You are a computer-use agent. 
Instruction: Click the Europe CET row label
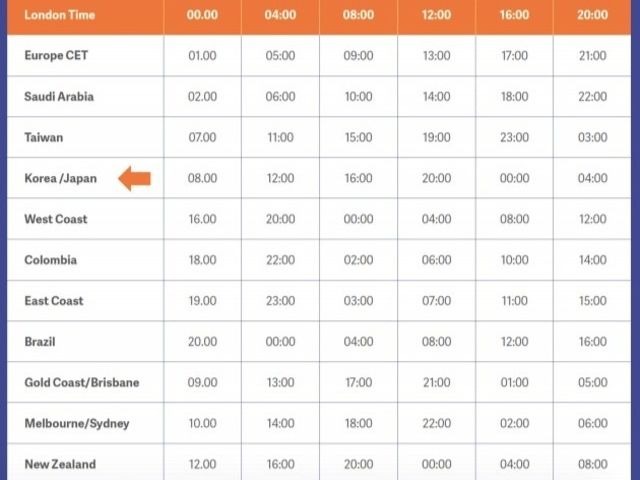(56, 56)
